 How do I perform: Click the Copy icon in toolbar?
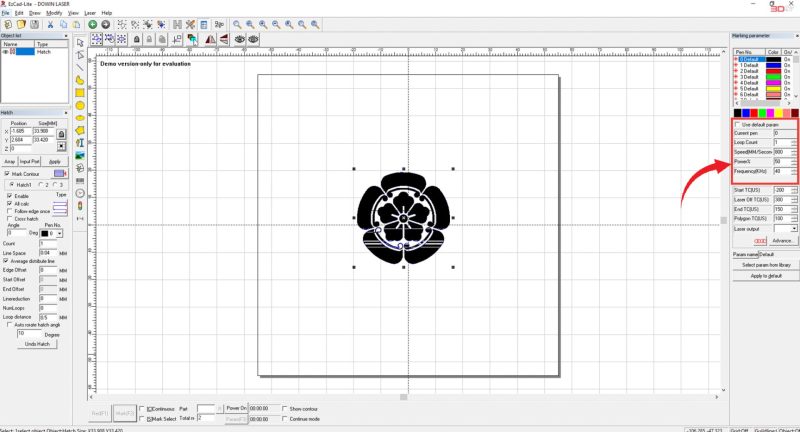point(63,24)
